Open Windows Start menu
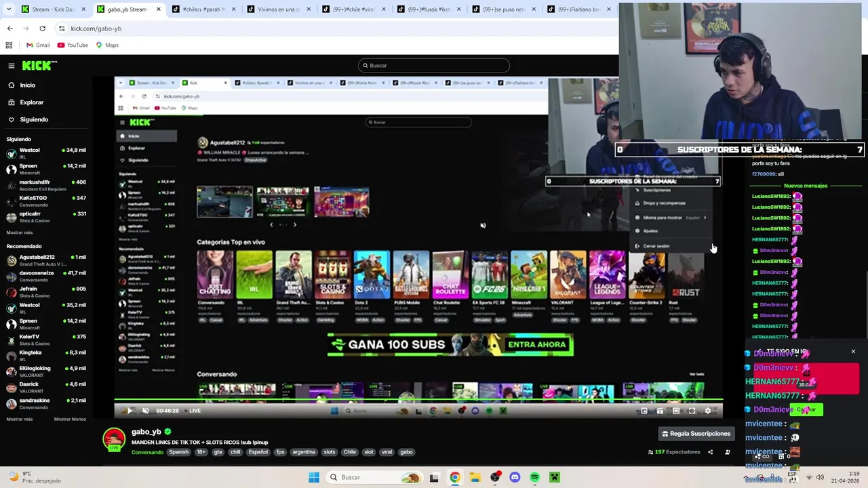Viewport: 868px width, 488px height. [x=314, y=477]
